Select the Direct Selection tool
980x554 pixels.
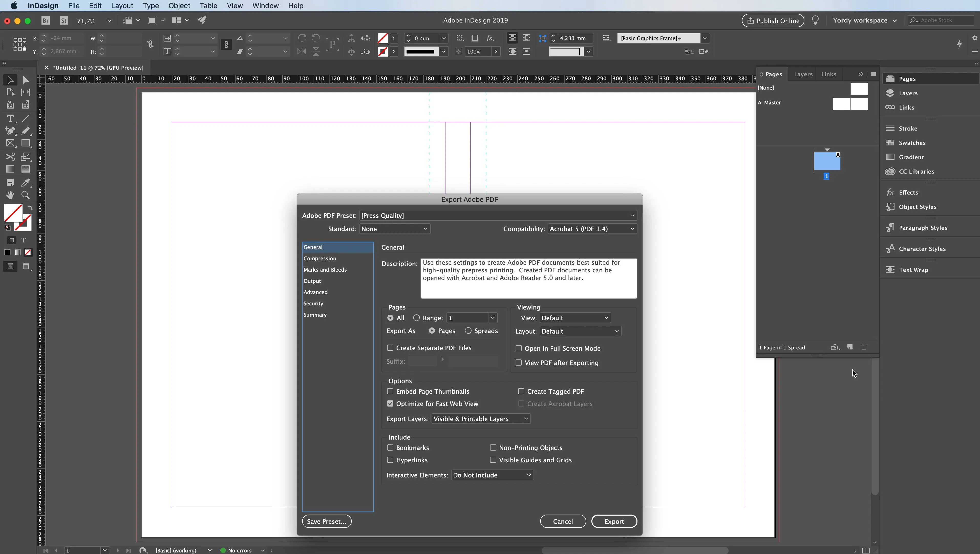click(x=26, y=80)
